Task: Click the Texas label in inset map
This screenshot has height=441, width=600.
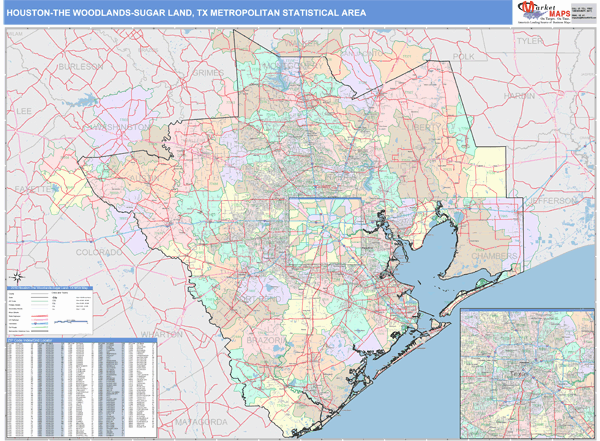Action: coord(520,375)
